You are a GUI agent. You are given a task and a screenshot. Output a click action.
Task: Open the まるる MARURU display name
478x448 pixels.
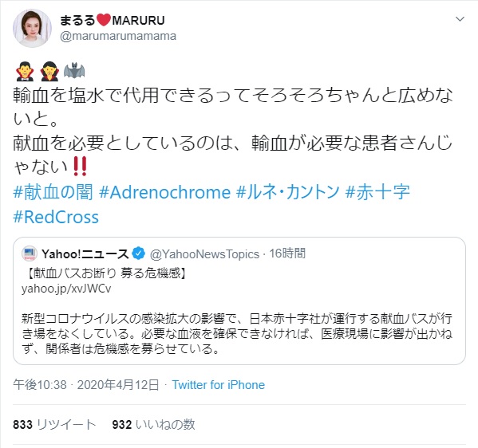113,21
